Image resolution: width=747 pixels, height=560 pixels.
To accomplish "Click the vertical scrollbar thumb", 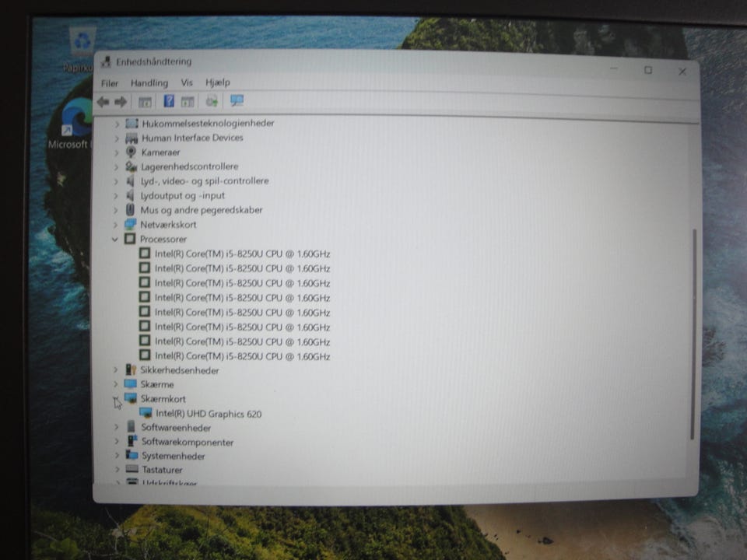I will tap(693, 334).
